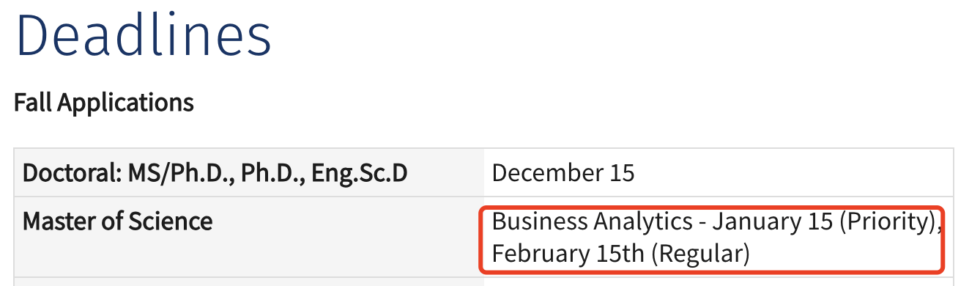Select the Fall Applications subheading
The width and height of the screenshot is (980, 286).
[x=104, y=103]
